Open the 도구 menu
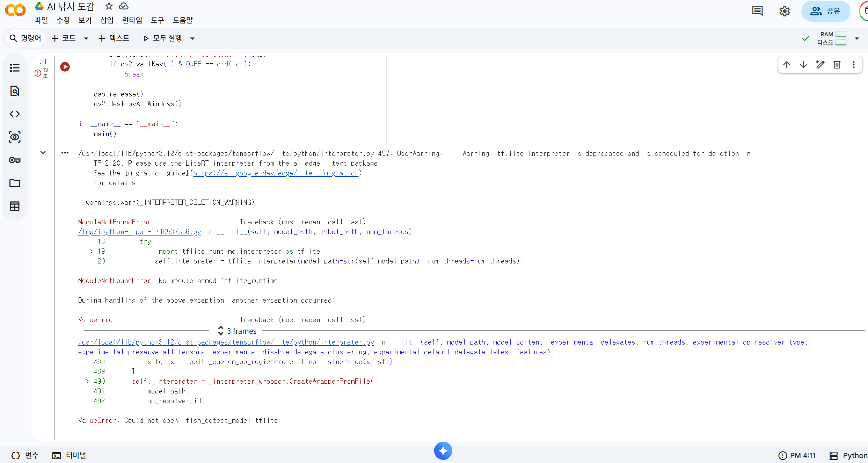Viewport: 868px width, 463px height. click(x=157, y=20)
